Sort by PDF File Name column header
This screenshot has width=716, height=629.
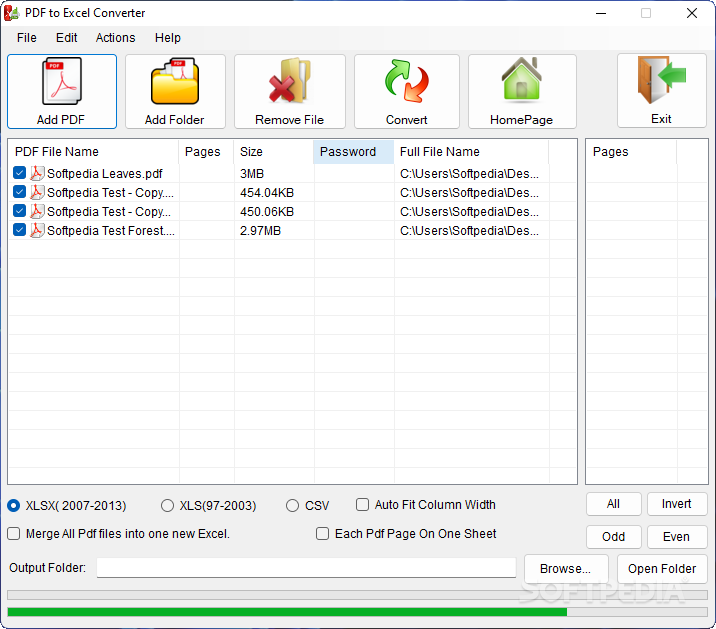tap(94, 152)
